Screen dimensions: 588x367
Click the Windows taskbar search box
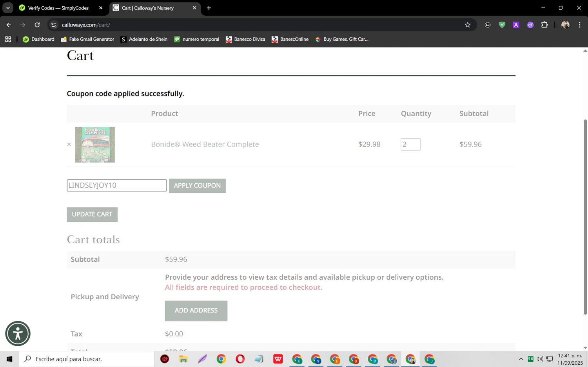point(87,359)
